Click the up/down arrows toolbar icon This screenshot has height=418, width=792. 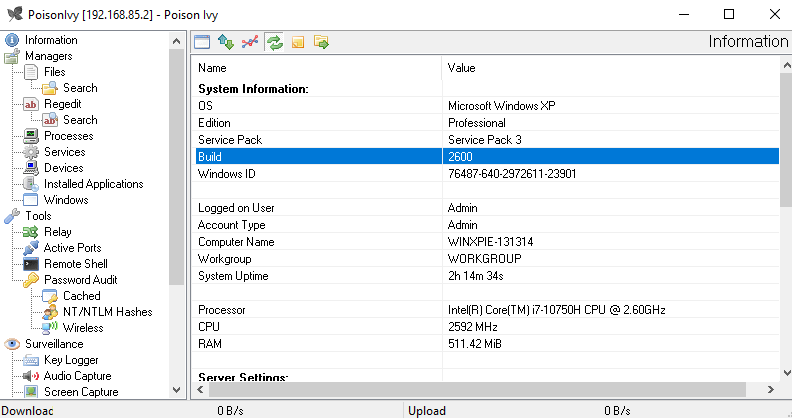coord(226,42)
